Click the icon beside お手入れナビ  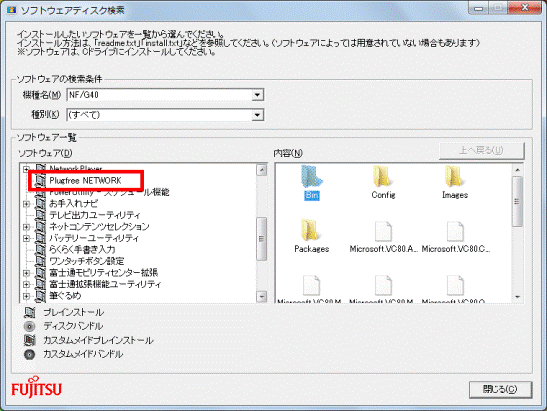point(41,203)
